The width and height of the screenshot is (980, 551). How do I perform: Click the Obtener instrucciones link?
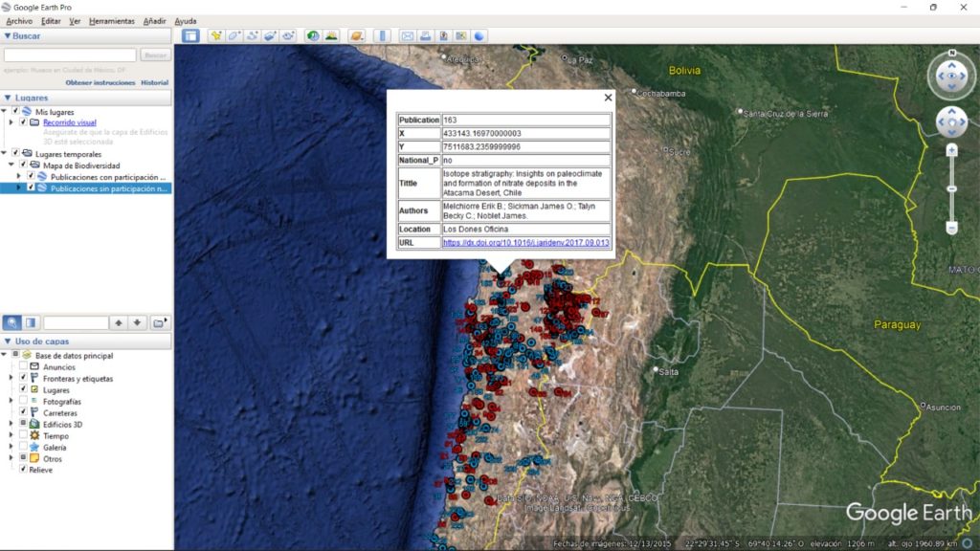point(100,82)
